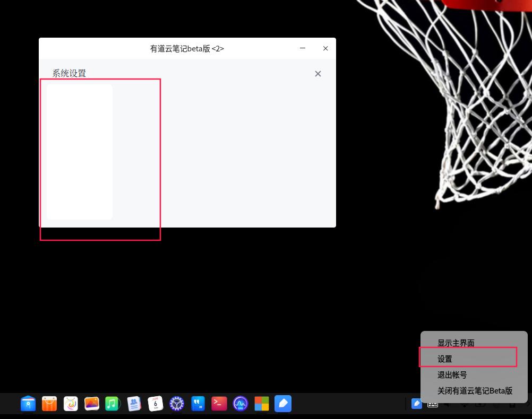
Task: Launch the purple system monitor icon
Action: pos(240,404)
